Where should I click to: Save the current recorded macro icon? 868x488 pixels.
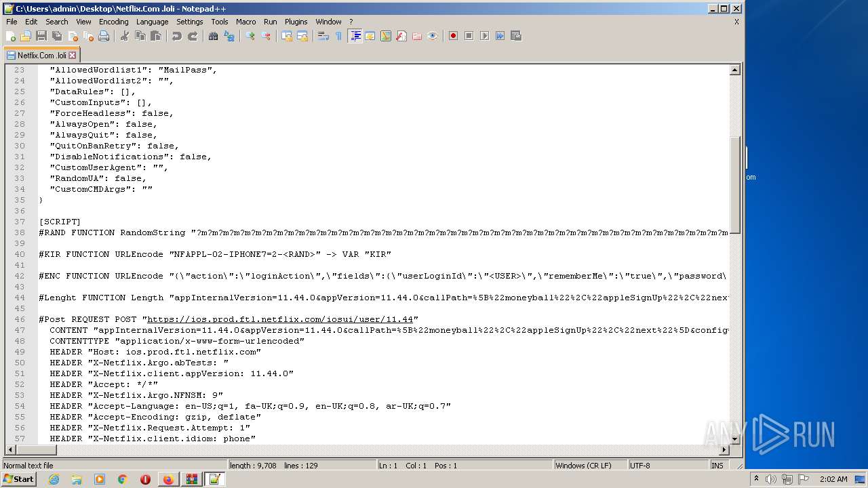click(x=516, y=36)
